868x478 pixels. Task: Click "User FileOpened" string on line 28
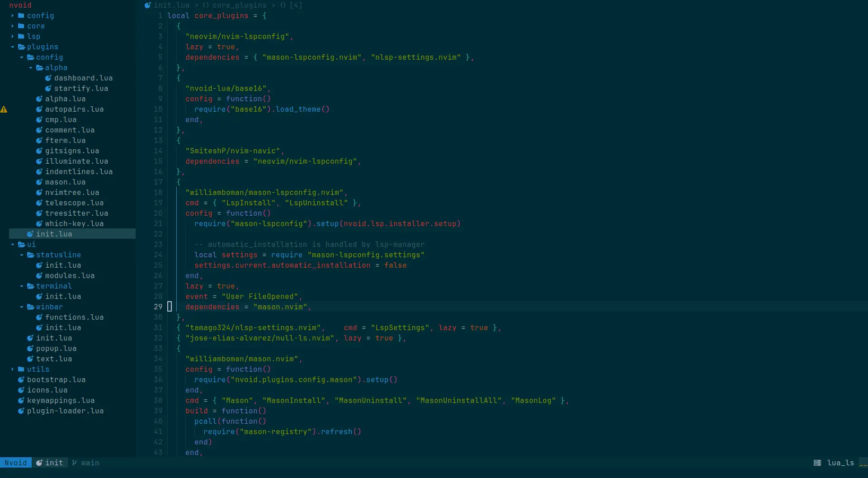tap(260, 297)
